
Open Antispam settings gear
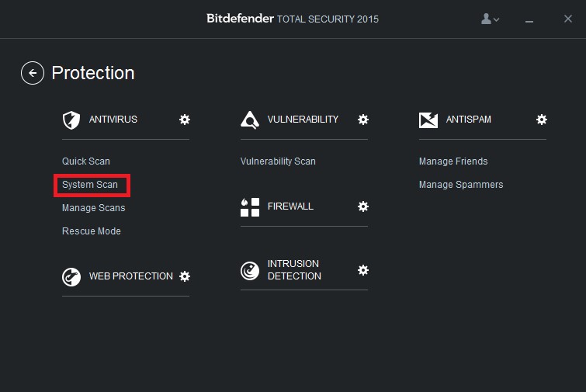click(542, 120)
